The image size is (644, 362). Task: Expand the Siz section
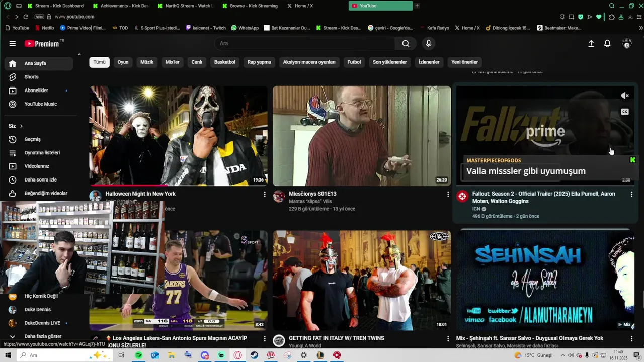pos(16,126)
